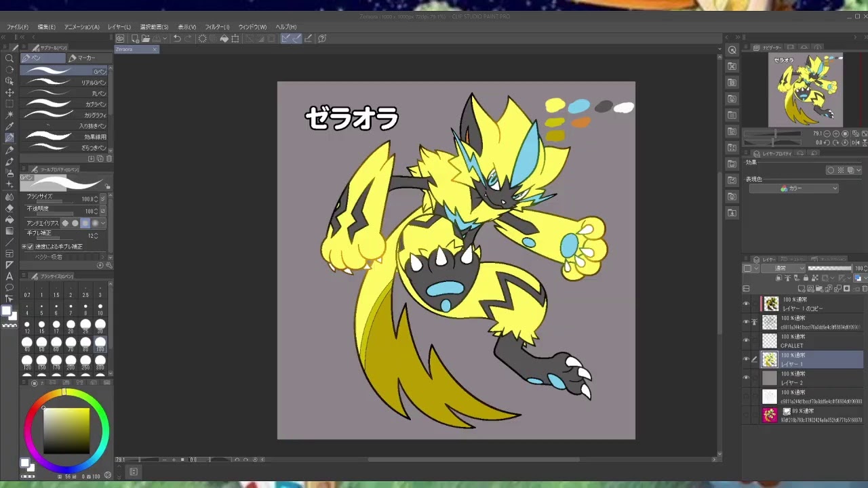Select the Zoom magnifier tool
The image size is (868, 488).
(9, 58)
